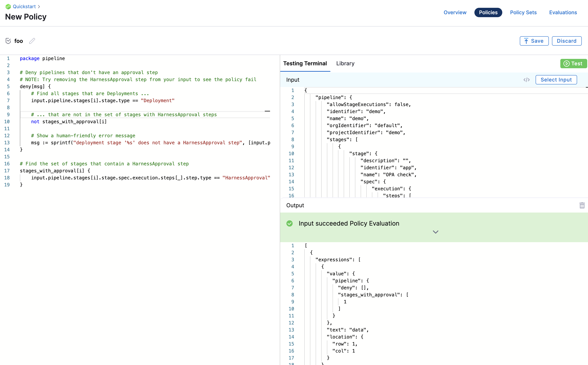Viewport: 588px width, 365px height.
Task: Click the allowStageExecutions line in input editor
Action: [x=369, y=104]
